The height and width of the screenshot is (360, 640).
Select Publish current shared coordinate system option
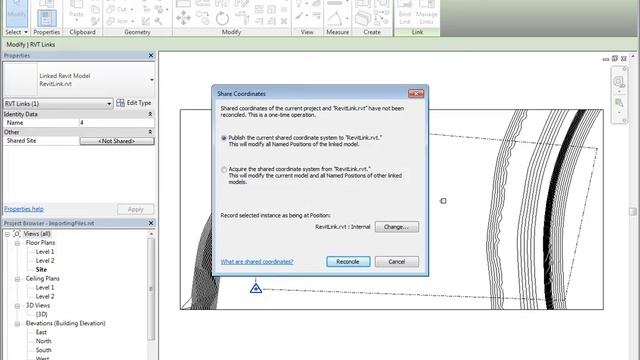[x=224, y=138]
